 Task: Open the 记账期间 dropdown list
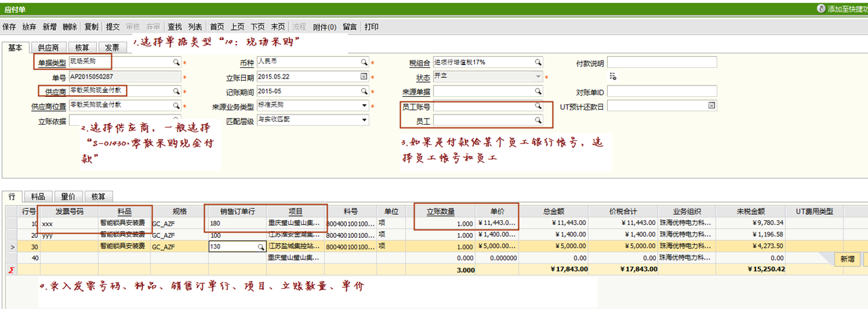tap(365, 91)
